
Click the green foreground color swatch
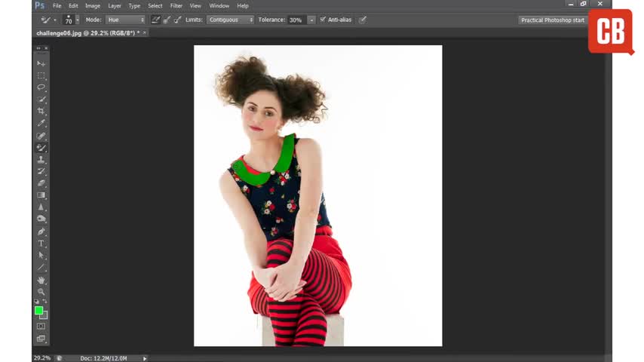pyautogui.click(x=38, y=310)
